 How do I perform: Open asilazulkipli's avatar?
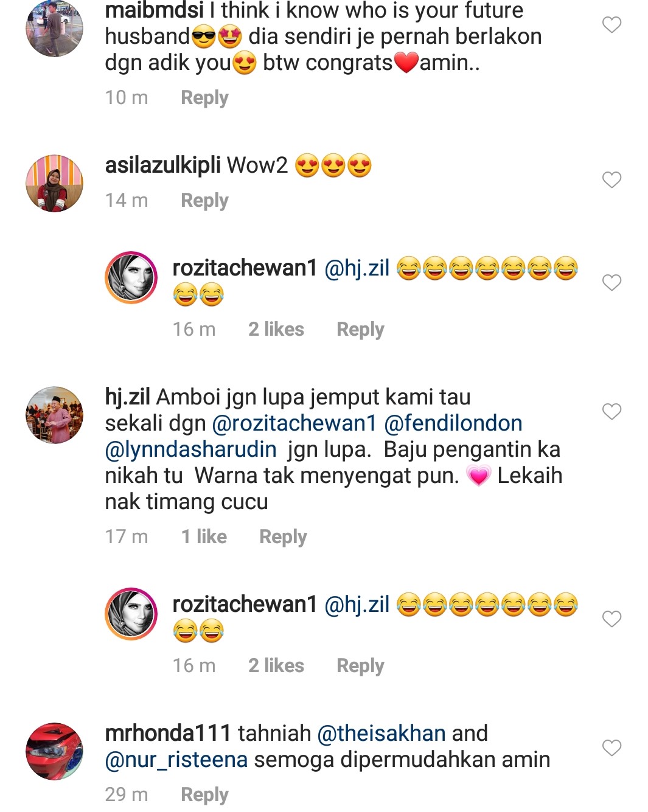click(54, 183)
